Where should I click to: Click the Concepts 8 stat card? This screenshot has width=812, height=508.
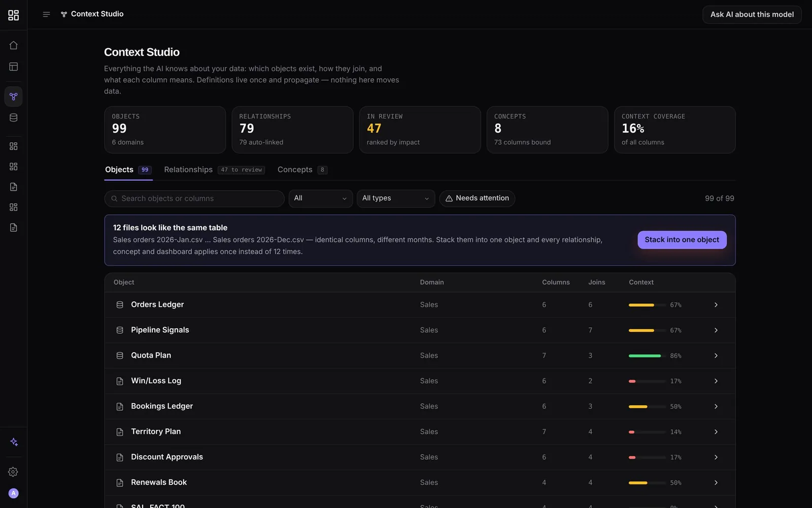click(x=547, y=130)
